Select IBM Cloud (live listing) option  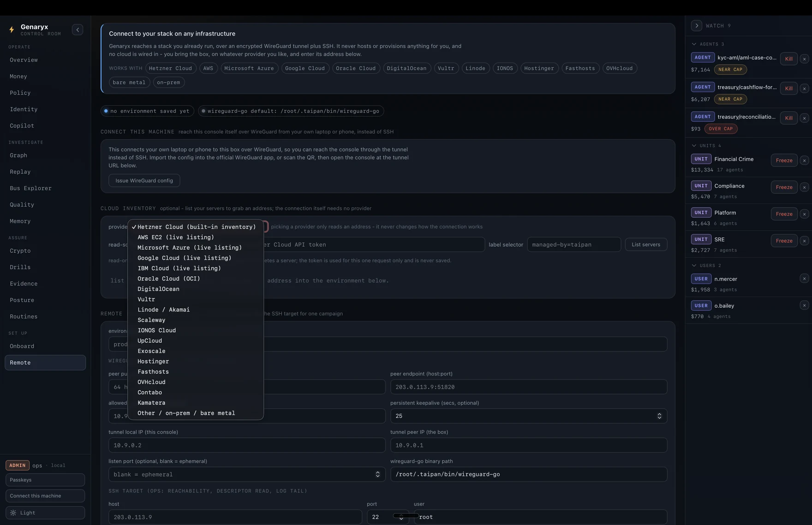[196, 268]
